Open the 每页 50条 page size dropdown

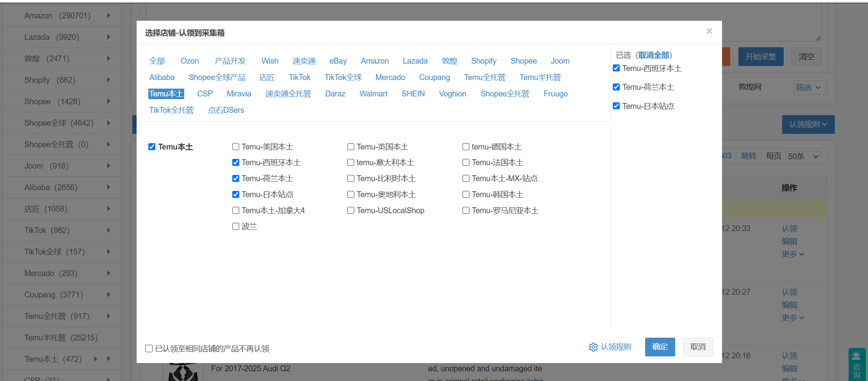[x=803, y=157]
